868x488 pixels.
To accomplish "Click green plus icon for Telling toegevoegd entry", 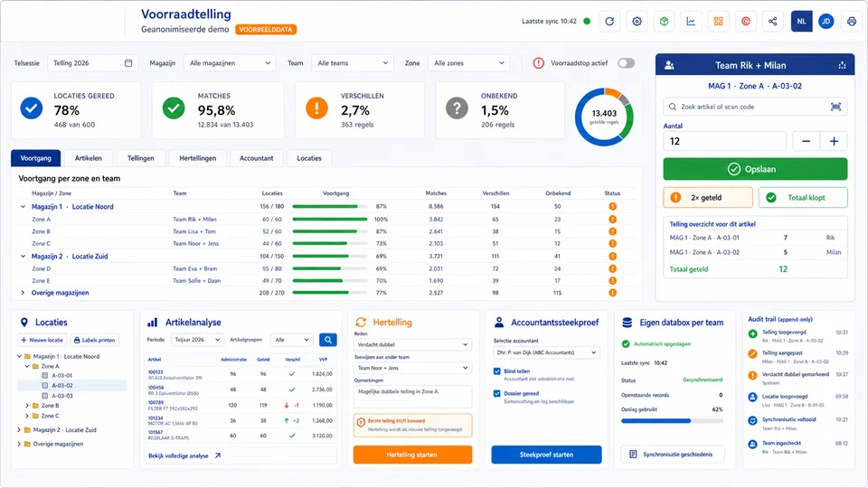I will pos(753,333).
